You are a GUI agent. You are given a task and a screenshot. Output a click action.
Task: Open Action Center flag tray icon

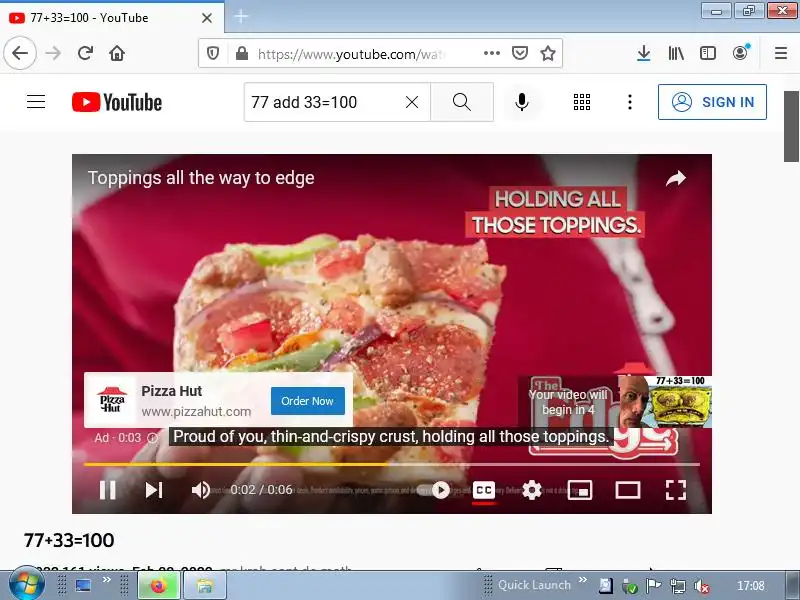pos(653,586)
